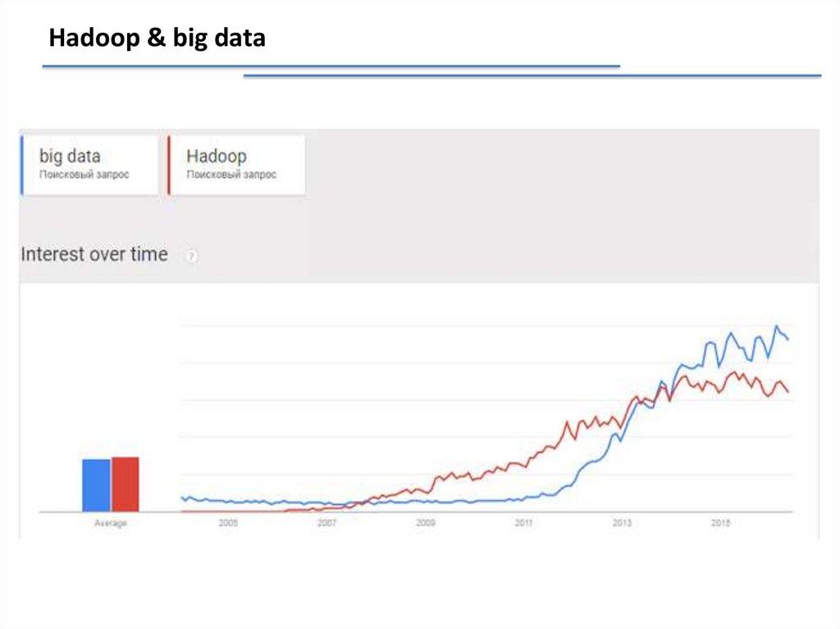Image resolution: width=840 pixels, height=629 pixels.
Task: Select the 'big data' search term box
Action: coord(90,165)
